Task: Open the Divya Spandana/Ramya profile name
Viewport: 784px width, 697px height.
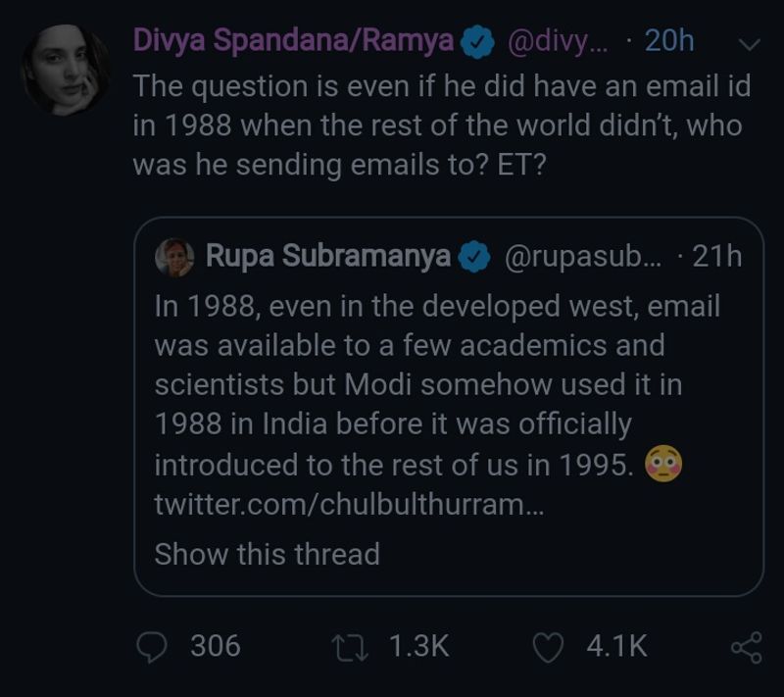Action: click(293, 41)
